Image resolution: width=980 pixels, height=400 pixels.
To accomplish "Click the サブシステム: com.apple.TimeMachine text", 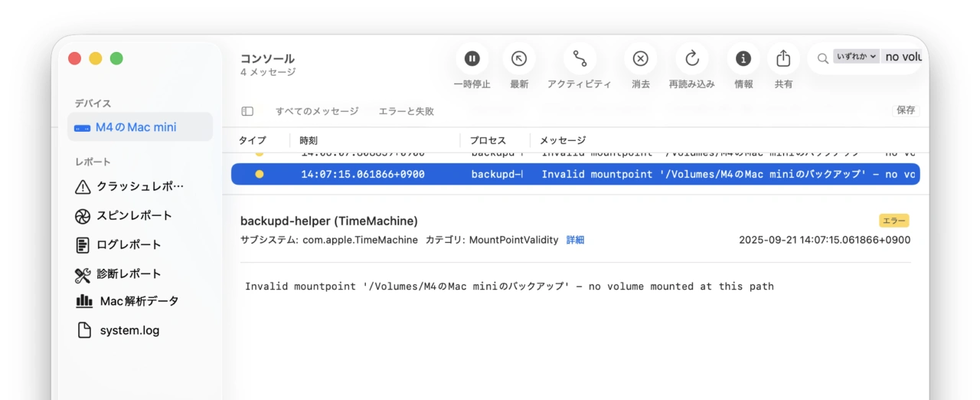I will click(x=329, y=240).
